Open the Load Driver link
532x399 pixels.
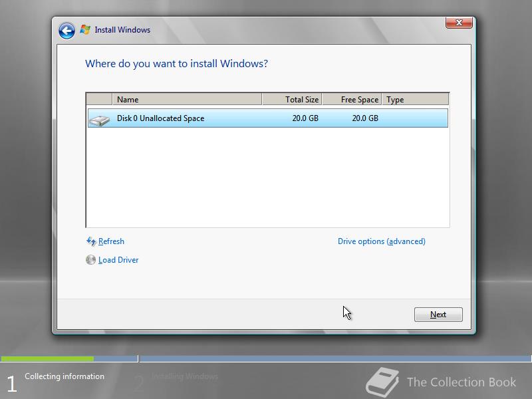[x=118, y=260]
